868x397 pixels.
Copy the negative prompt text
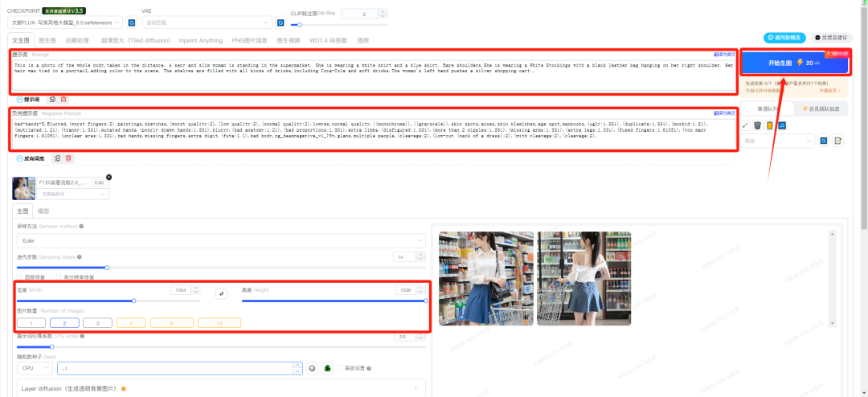point(57,158)
